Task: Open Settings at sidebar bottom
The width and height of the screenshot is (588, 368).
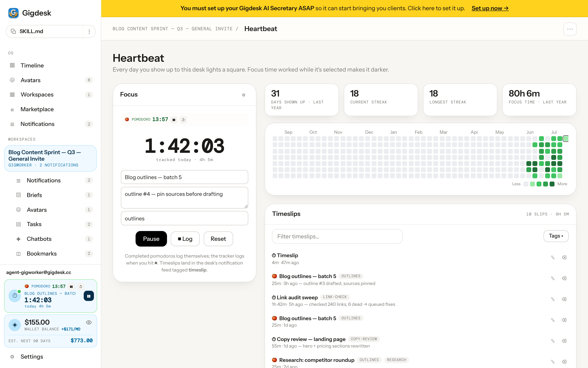Action: click(51, 357)
